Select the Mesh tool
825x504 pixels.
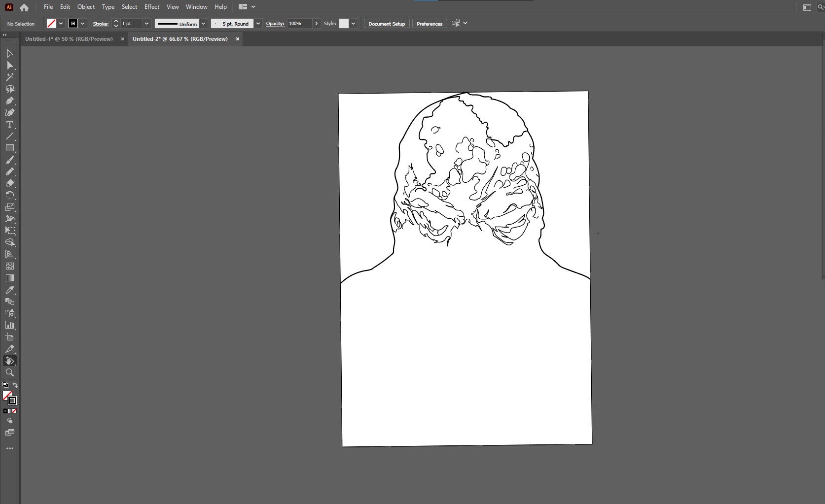click(x=10, y=266)
